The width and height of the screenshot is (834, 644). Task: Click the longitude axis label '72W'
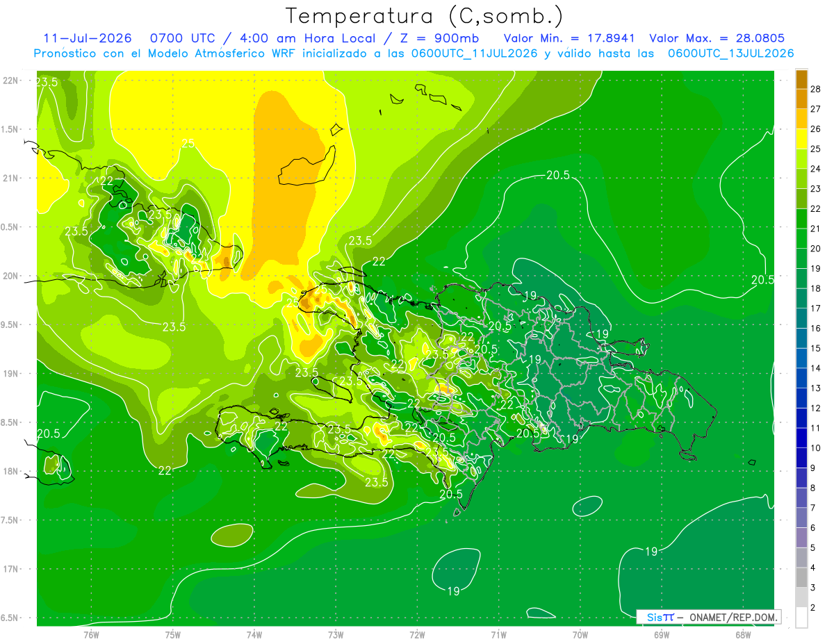point(418,634)
